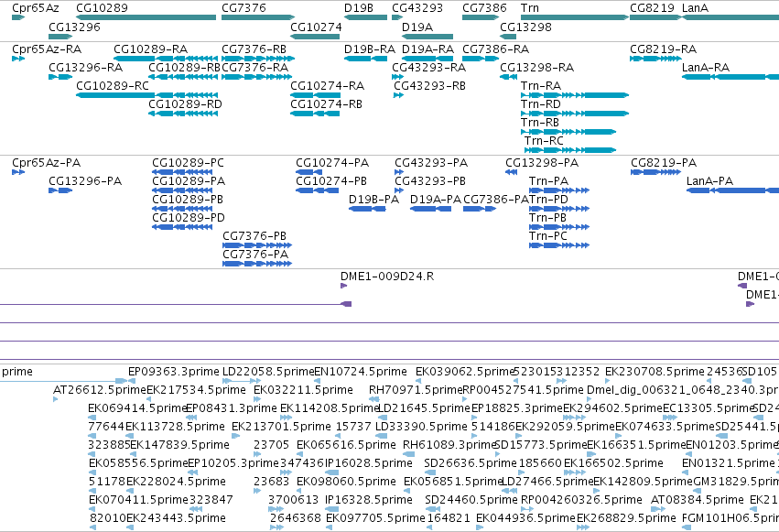Select protein CG13296-PA
The width and height of the screenshot is (779, 532).
click(x=60, y=190)
